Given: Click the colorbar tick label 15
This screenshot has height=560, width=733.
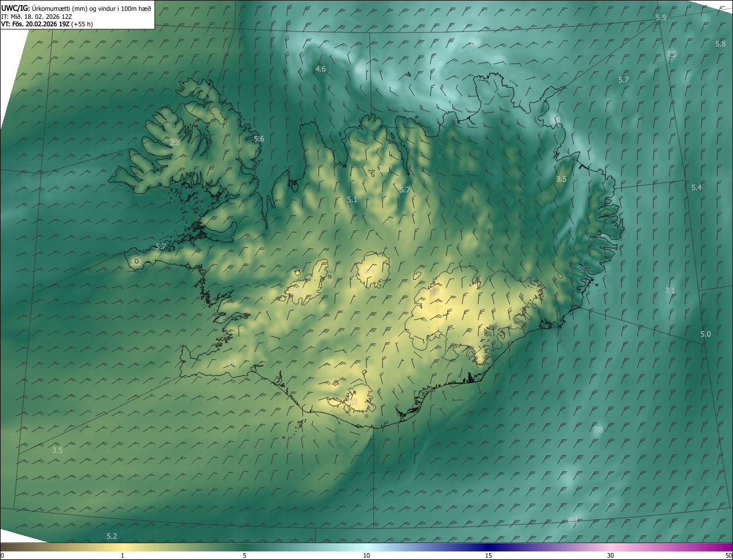Looking at the screenshot, I should pyautogui.click(x=488, y=555).
